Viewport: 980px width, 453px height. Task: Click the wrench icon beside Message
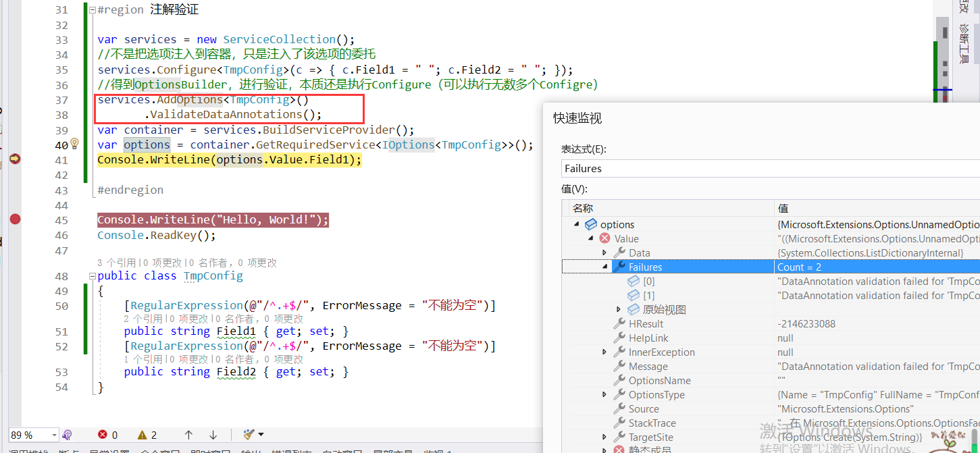tap(619, 366)
